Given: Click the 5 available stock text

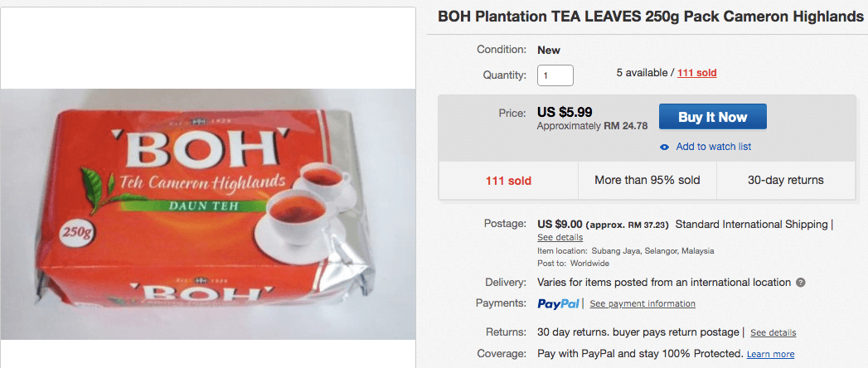Looking at the screenshot, I should click(643, 73).
